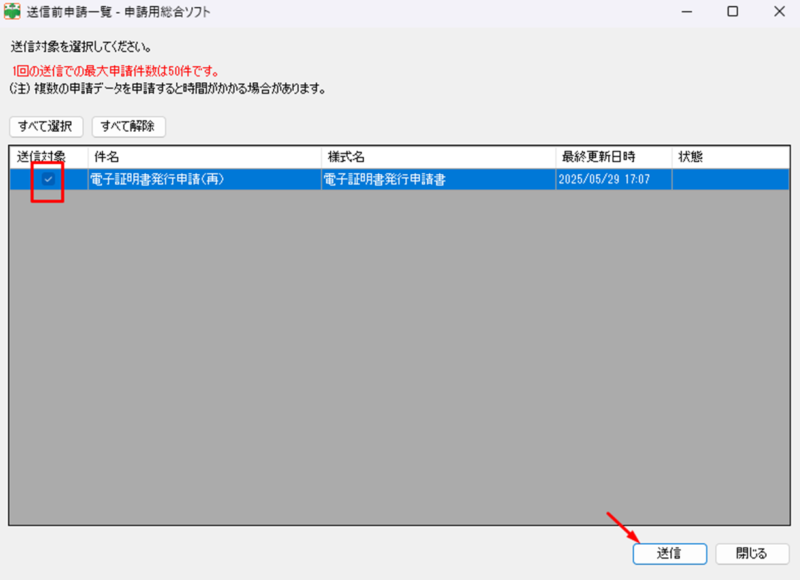
Task: Maximize the 送信前申請一覧 window
Action: point(732,12)
